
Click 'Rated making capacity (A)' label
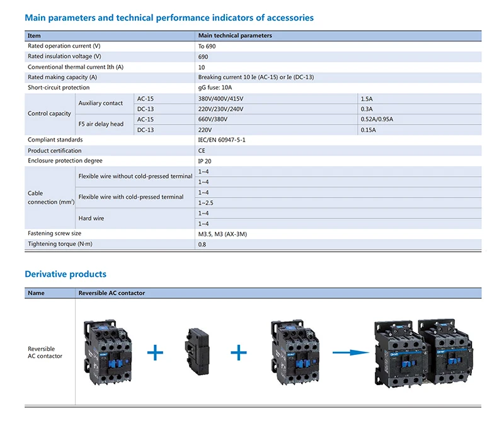tap(62, 77)
